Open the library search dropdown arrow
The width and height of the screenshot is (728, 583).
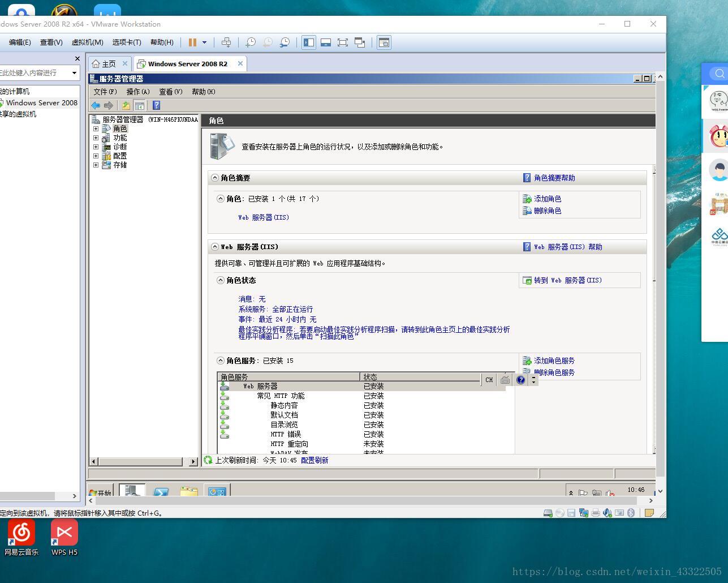click(x=74, y=72)
